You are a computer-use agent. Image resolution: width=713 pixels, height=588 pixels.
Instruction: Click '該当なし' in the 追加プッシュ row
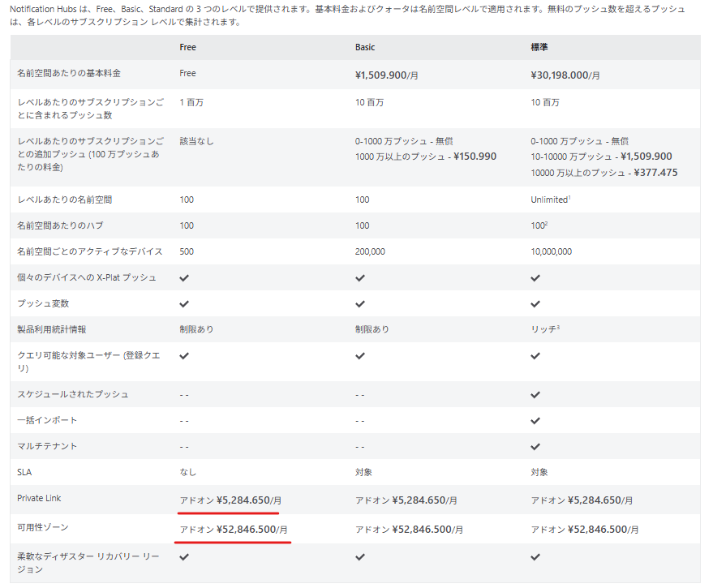196,141
